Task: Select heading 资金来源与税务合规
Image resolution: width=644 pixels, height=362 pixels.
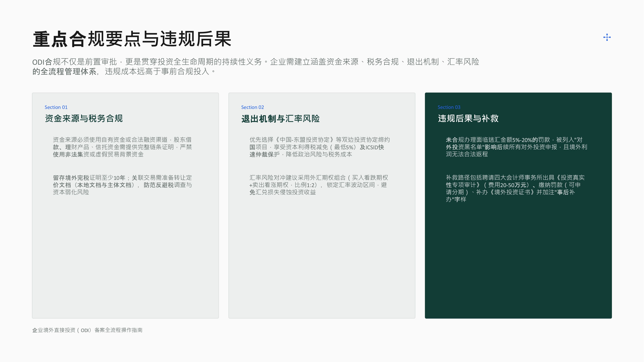Action: click(x=84, y=118)
